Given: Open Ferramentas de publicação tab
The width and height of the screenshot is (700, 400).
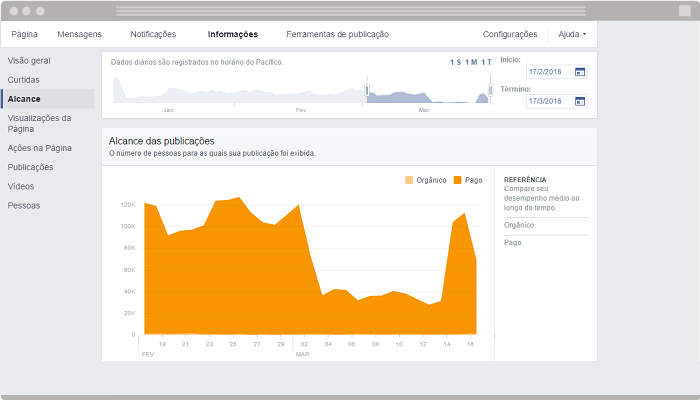Looking at the screenshot, I should (338, 34).
